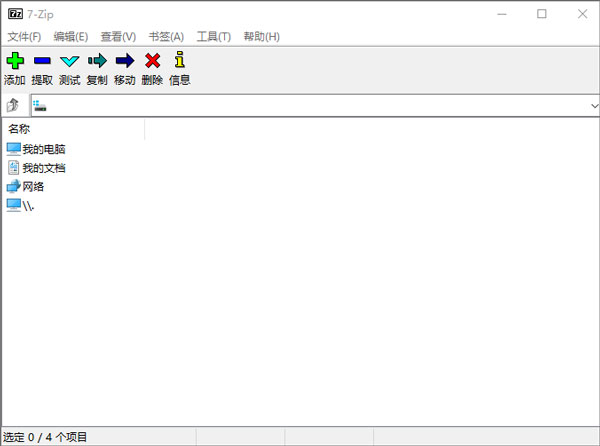The width and height of the screenshot is (600, 446).
Task: Click the monitor icon beside \\.
Action: coord(13,205)
